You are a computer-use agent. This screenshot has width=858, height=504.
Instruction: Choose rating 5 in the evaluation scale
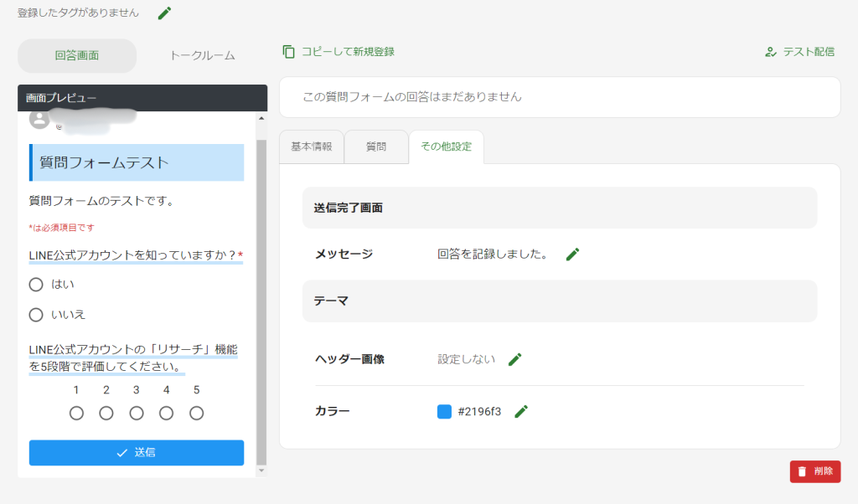point(196,412)
